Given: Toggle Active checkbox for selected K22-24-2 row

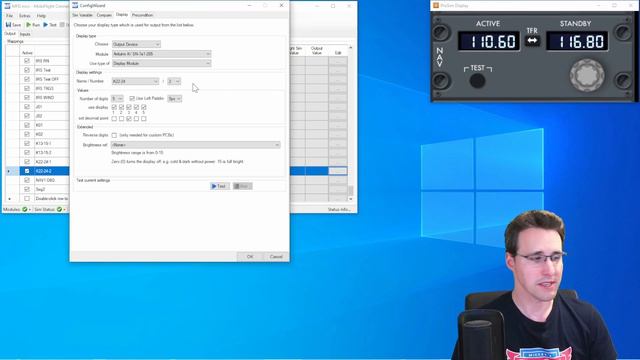Looking at the screenshot, I should click(27, 171).
